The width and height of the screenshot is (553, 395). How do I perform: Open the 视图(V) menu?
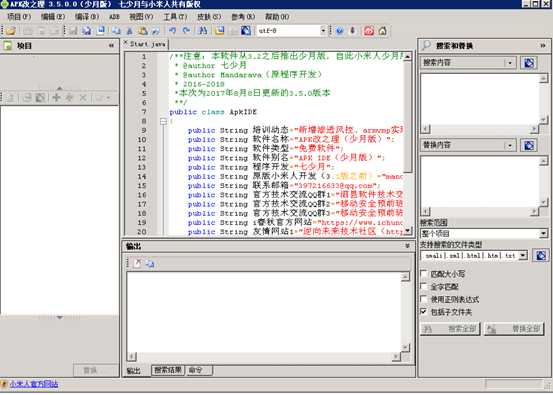(x=141, y=17)
